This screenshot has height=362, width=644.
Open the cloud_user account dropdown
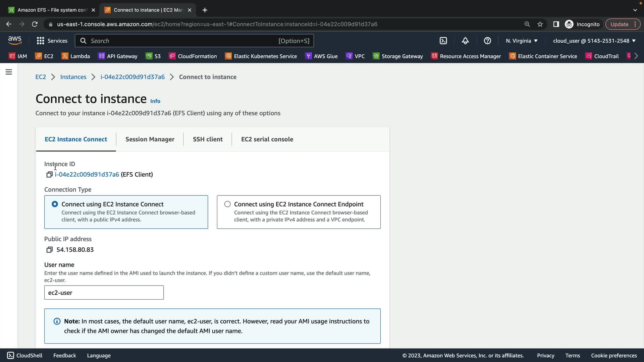pos(594,41)
